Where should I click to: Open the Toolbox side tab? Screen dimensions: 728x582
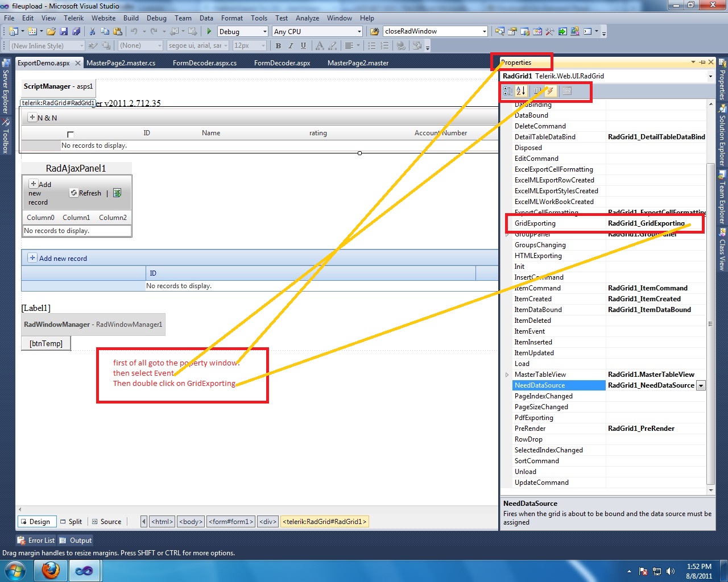click(6, 136)
